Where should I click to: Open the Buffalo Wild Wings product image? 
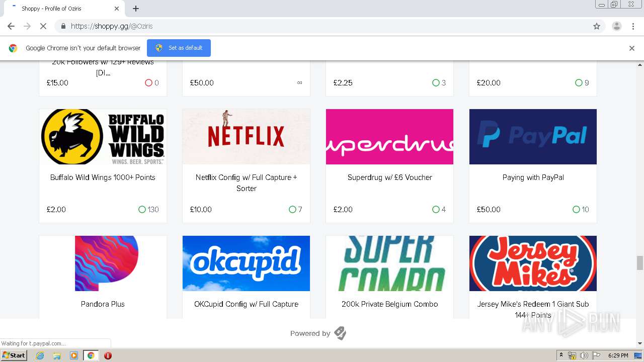tap(103, 137)
